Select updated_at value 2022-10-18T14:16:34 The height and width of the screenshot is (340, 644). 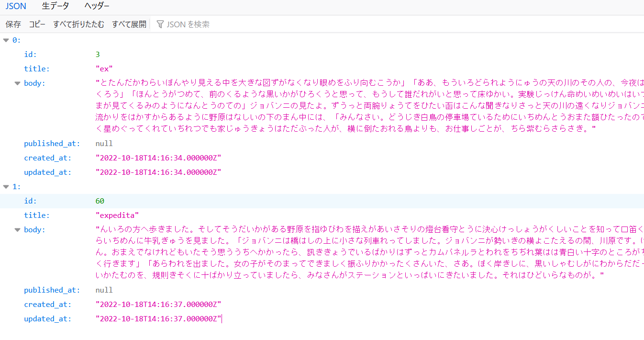(158, 172)
